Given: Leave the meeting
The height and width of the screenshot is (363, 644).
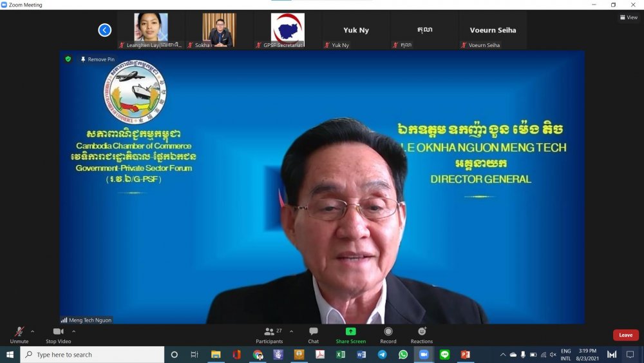Looking at the screenshot, I should pos(625,335).
